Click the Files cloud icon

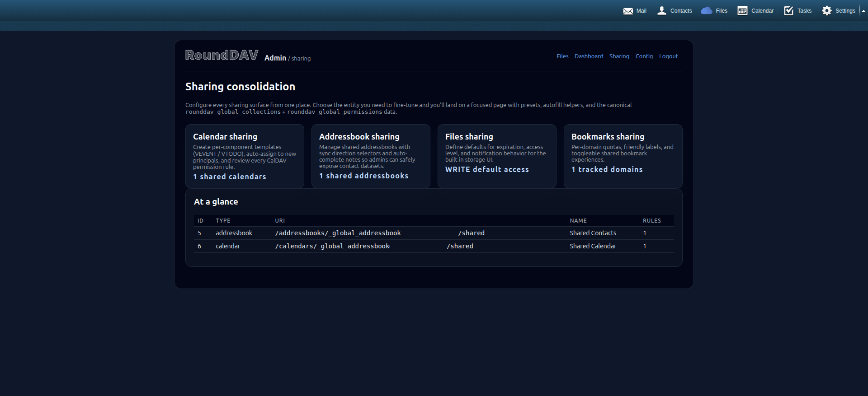706,11
